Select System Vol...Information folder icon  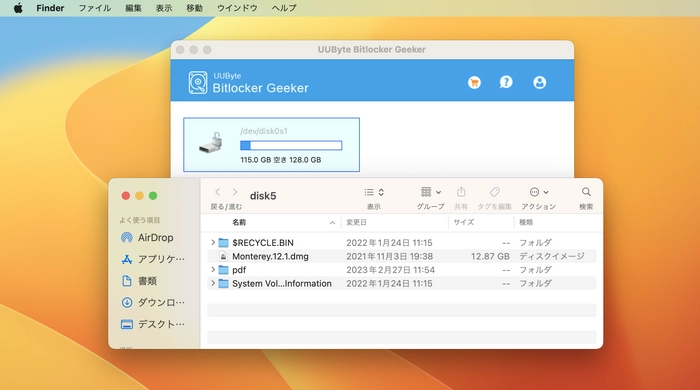(x=224, y=283)
